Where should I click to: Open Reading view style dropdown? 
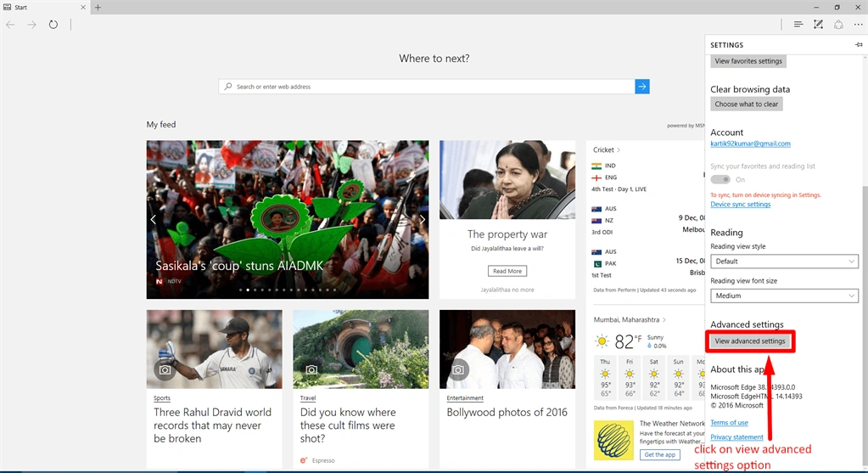click(x=784, y=262)
